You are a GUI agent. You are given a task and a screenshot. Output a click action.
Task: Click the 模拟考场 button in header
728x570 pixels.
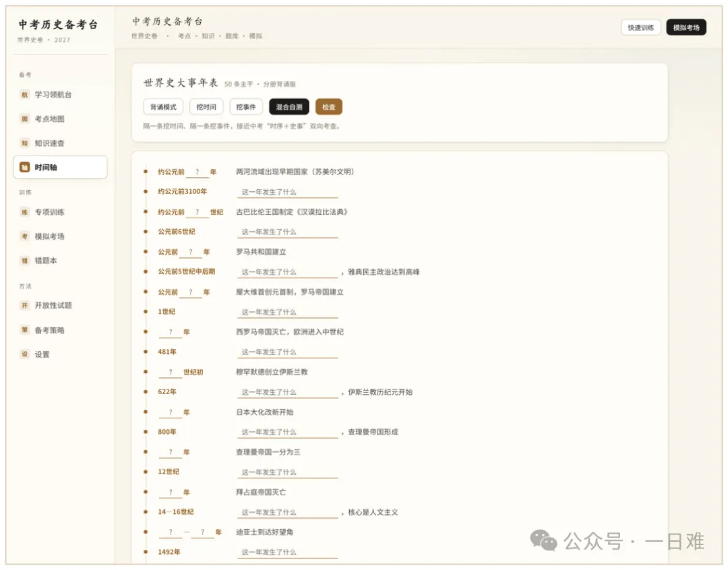pyautogui.click(x=686, y=28)
